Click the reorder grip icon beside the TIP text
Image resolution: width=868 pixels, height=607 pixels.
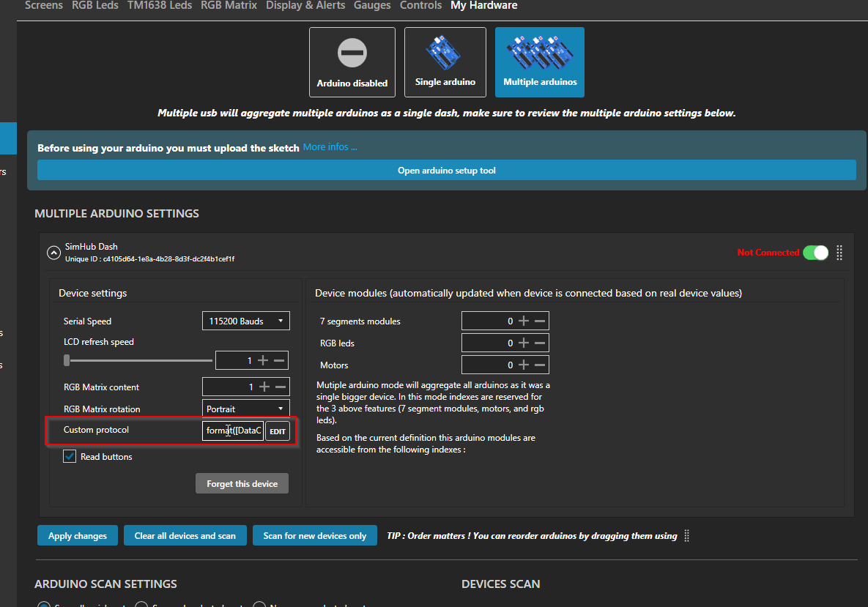[686, 535]
